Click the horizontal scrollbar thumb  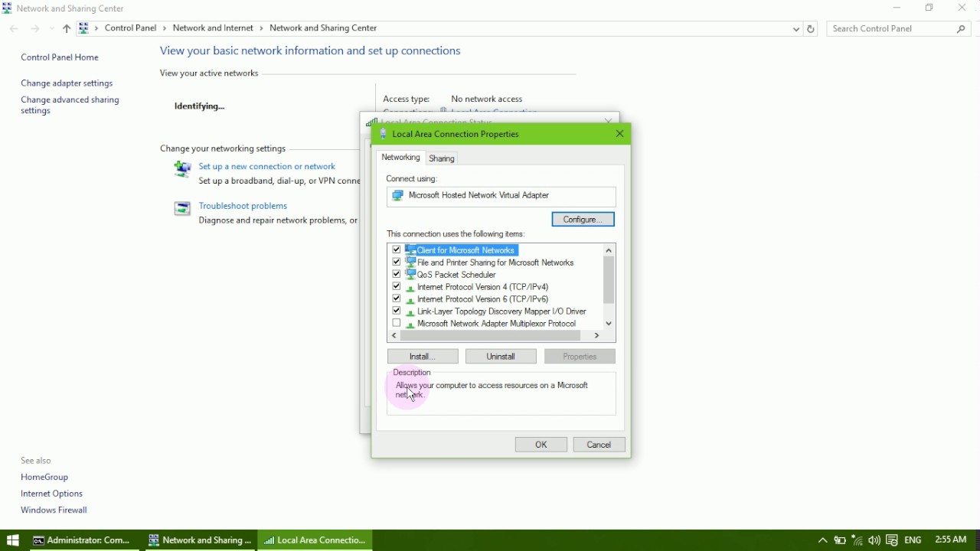pos(492,337)
